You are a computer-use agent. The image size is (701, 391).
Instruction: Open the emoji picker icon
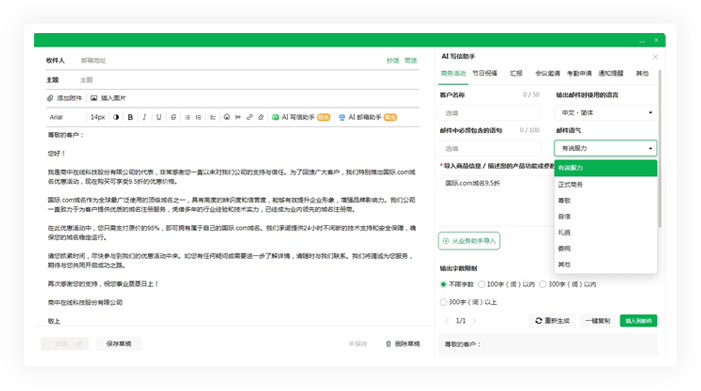point(227,117)
